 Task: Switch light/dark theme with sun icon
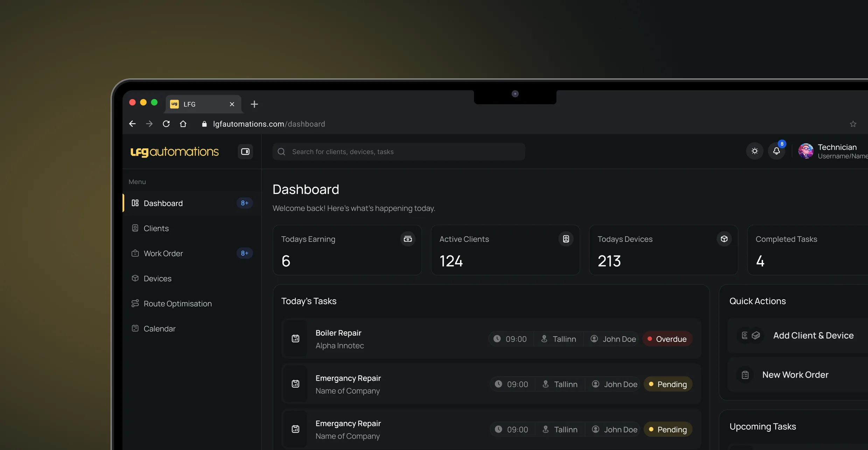click(x=755, y=151)
